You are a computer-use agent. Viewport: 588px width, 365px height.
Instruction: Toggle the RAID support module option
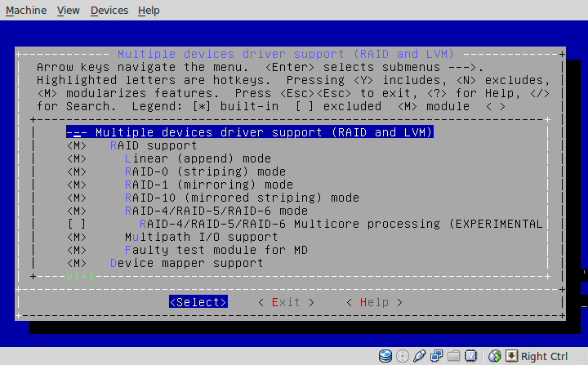(132, 145)
